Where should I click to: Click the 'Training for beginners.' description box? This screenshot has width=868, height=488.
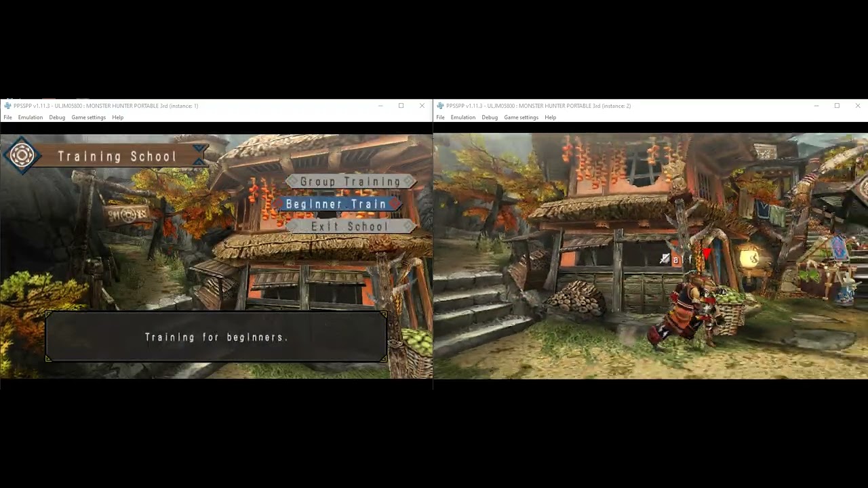(x=216, y=337)
